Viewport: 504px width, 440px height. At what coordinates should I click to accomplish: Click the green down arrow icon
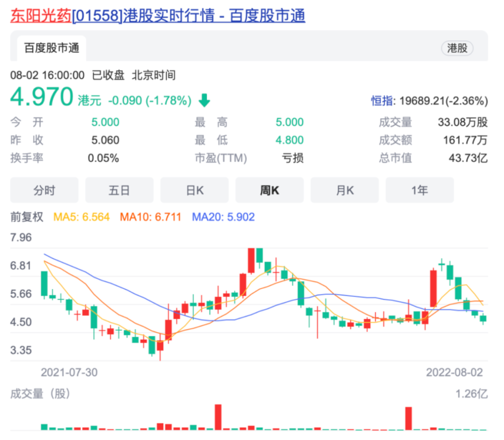[204, 100]
